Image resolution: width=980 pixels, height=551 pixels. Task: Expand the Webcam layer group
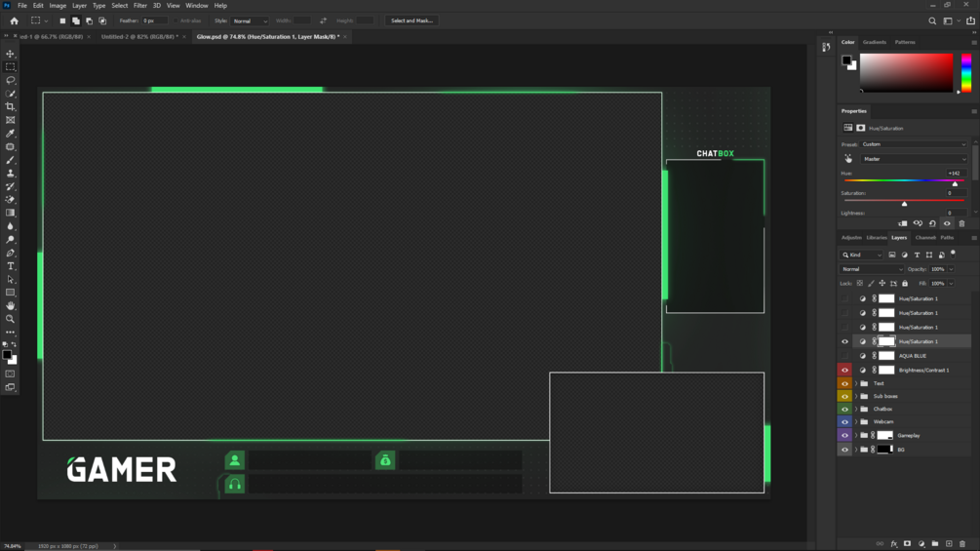(x=856, y=421)
